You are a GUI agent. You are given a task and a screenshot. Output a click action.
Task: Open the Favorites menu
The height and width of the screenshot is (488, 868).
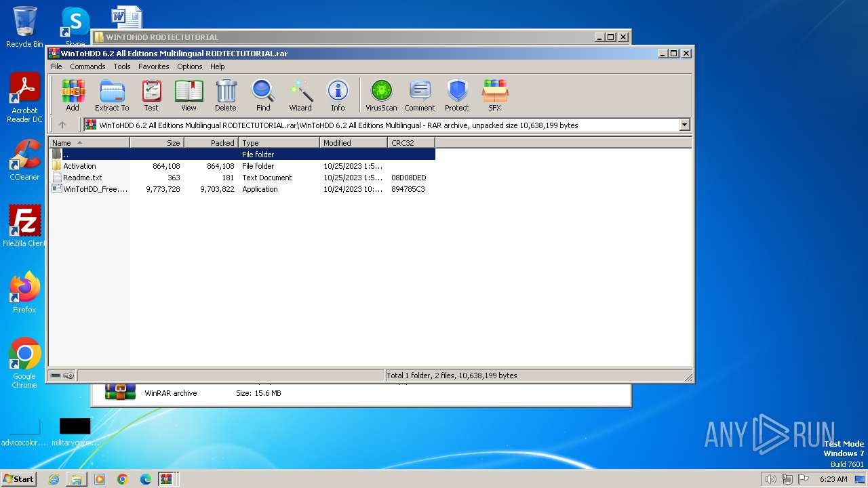pyautogui.click(x=154, y=66)
